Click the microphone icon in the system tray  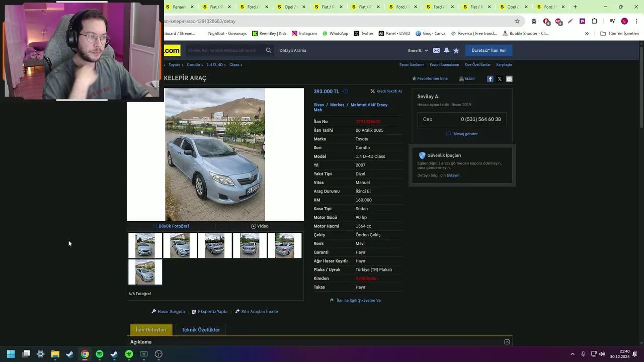click(583, 354)
